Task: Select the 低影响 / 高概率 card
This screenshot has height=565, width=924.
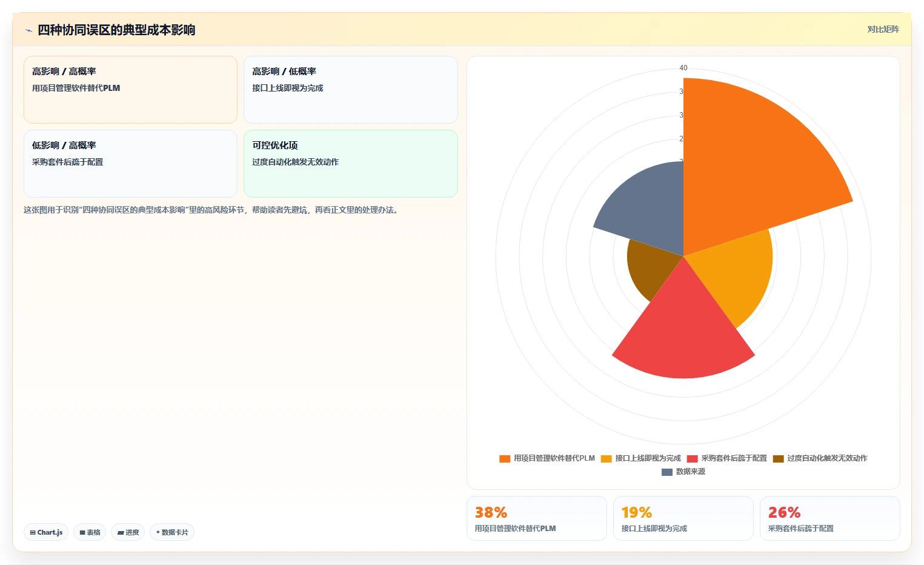Action: click(130, 164)
